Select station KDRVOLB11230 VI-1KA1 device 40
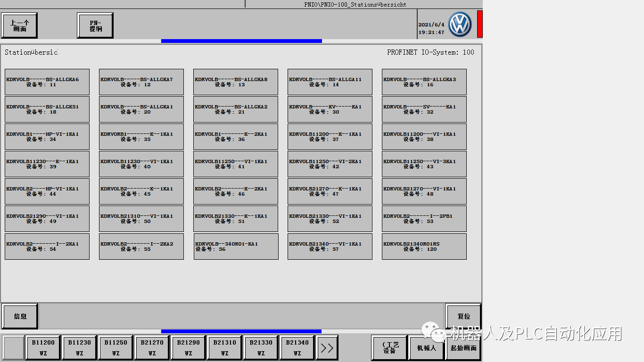This screenshot has height=362, width=644. coord(141,164)
